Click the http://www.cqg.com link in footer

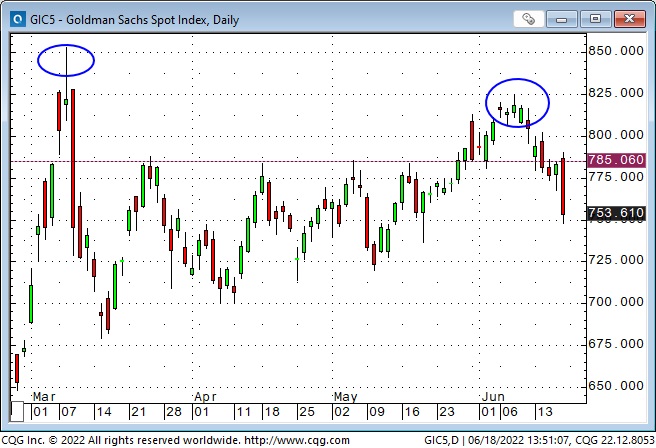[x=297, y=440]
